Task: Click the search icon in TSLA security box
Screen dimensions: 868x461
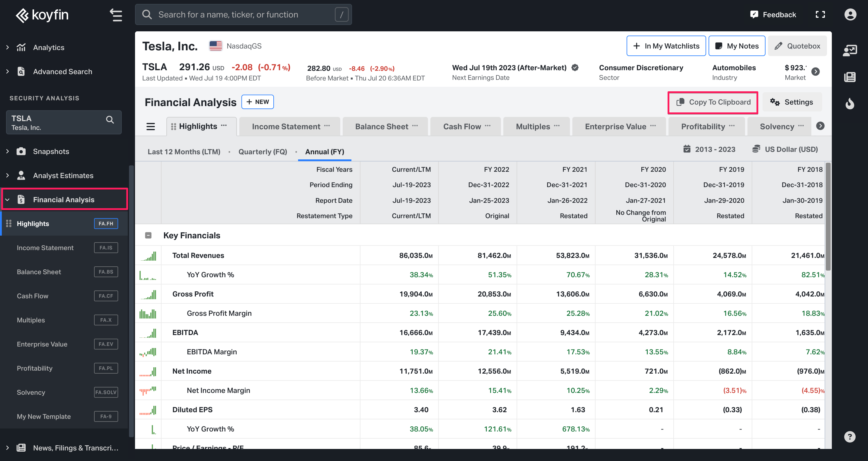Action: tap(110, 120)
